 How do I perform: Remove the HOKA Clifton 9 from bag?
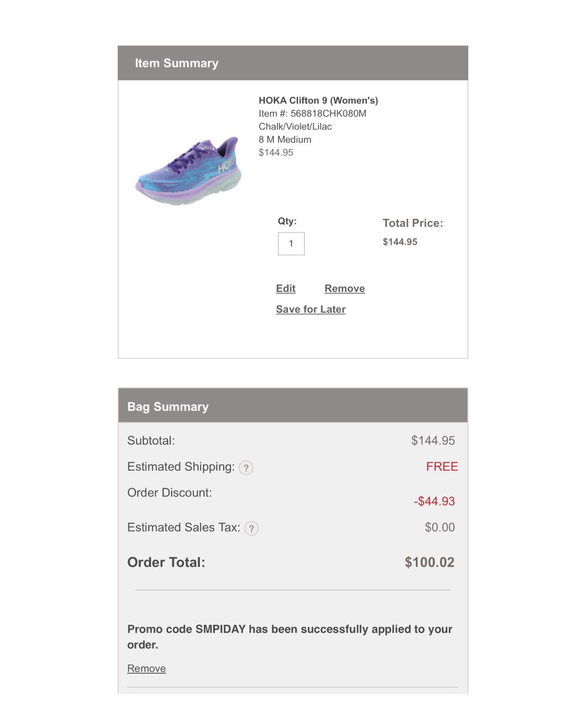(345, 288)
